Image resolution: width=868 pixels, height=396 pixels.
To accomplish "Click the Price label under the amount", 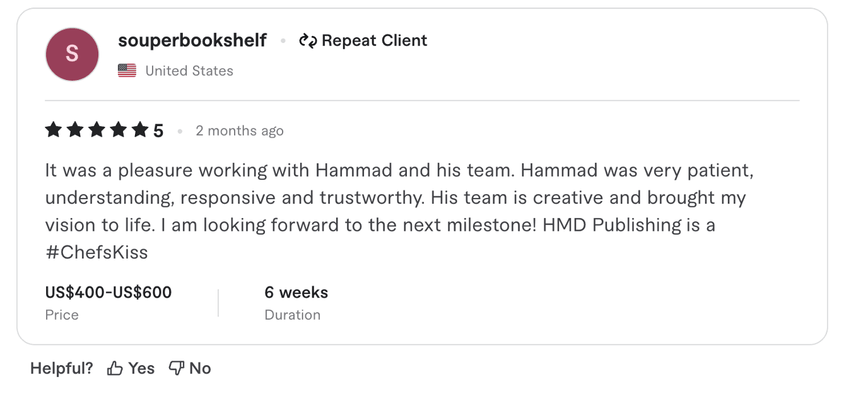I will [61, 315].
